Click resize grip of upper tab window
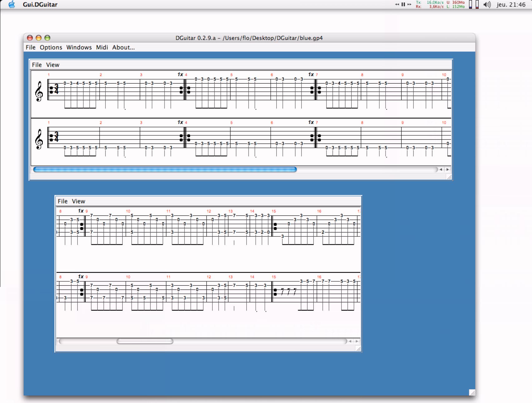 point(449,177)
